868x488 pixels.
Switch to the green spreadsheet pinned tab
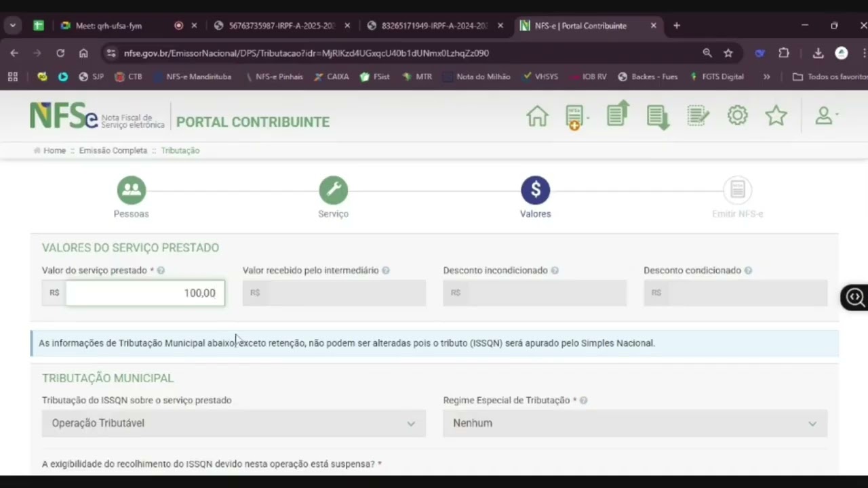(x=39, y=26)
